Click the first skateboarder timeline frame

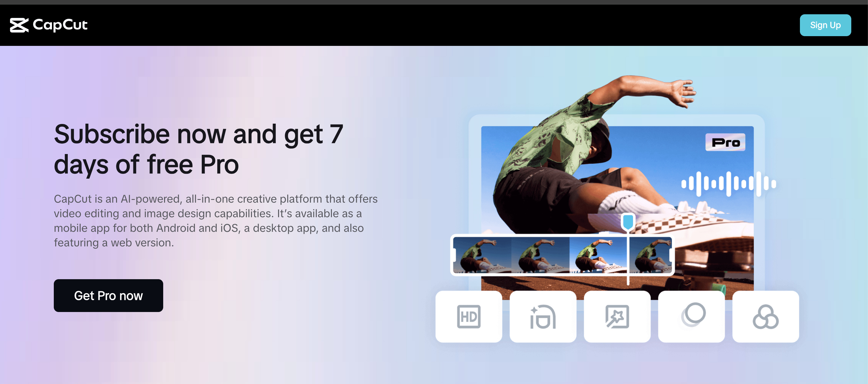pyautogui.click(x=482, y=255)
